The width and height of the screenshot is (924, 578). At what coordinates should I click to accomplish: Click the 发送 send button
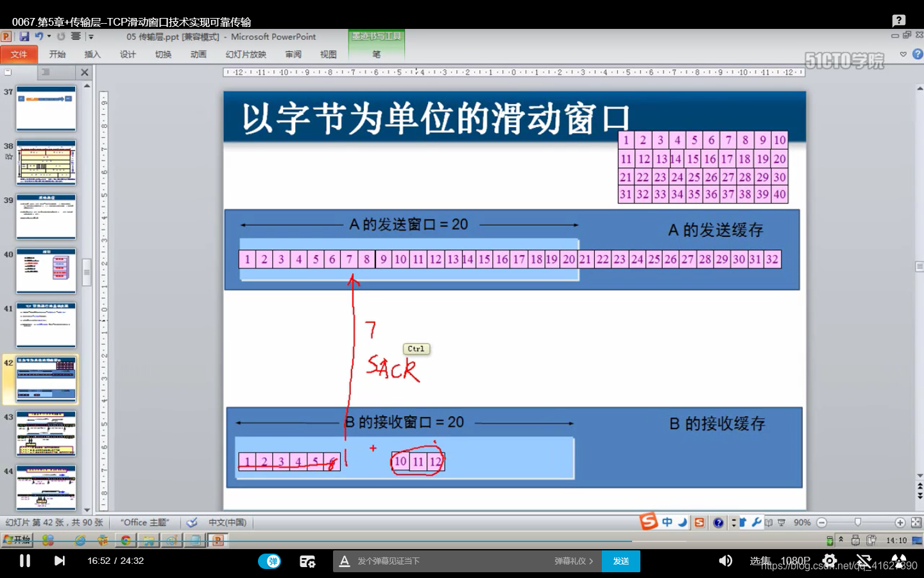pos(621,561)
